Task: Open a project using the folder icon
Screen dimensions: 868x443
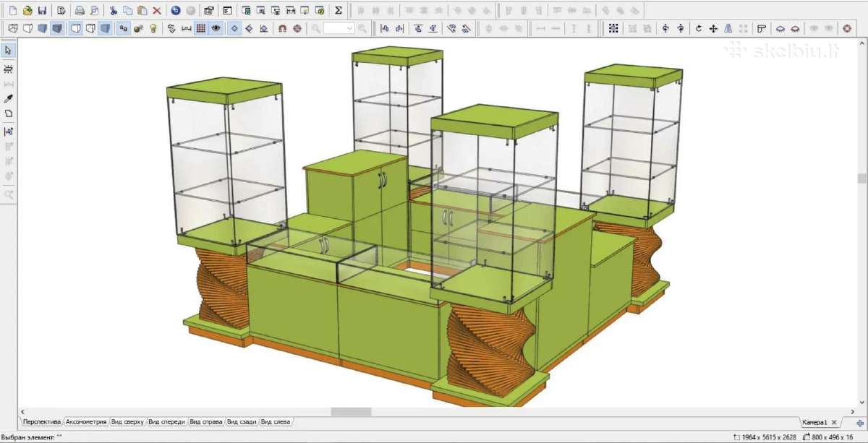Action: pyautogui.click(x=27, y=11)
